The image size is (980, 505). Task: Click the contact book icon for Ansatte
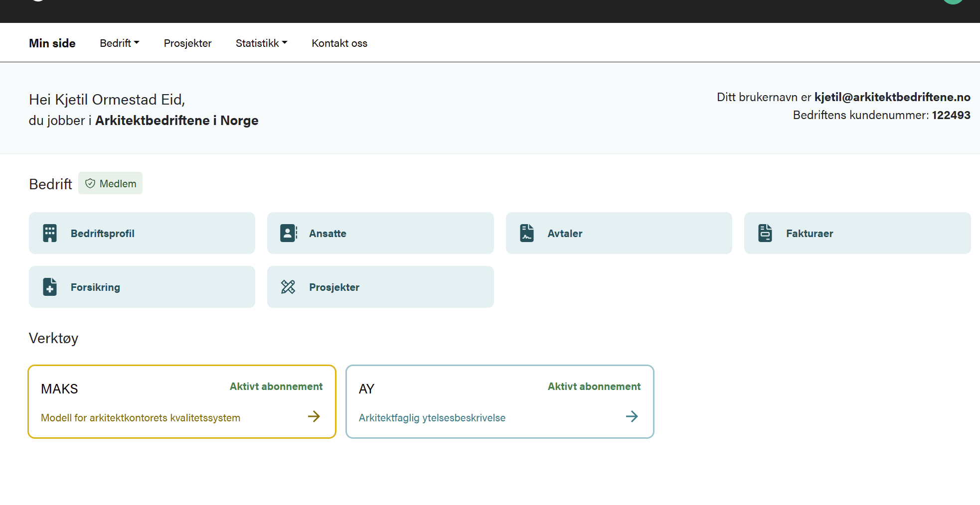pyautogui.click(x=289, y=233)
